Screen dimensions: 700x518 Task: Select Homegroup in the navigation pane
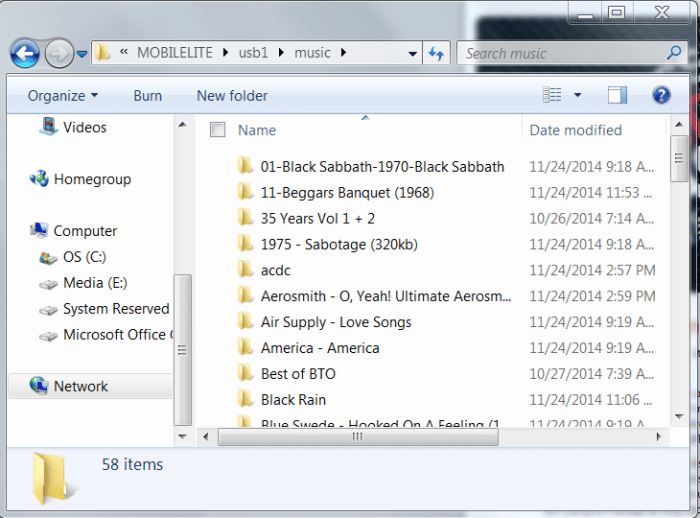(80, 179)
